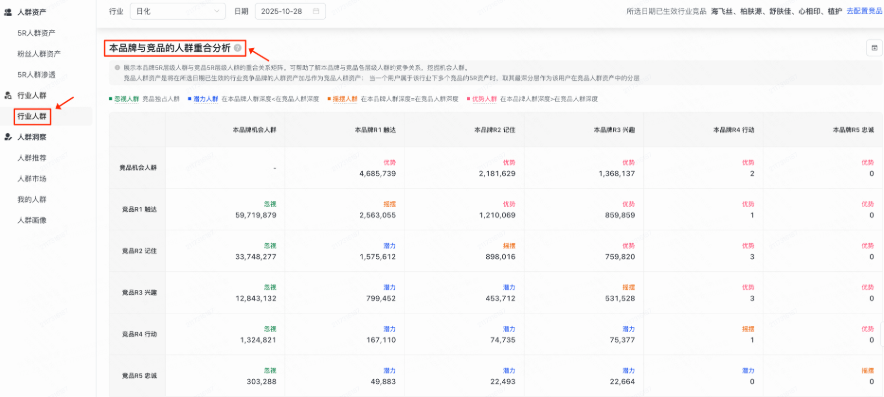The height and width of the screenshot is (397, 884).
Task: Click the cell value 759,820
Action: coord(620,257)
